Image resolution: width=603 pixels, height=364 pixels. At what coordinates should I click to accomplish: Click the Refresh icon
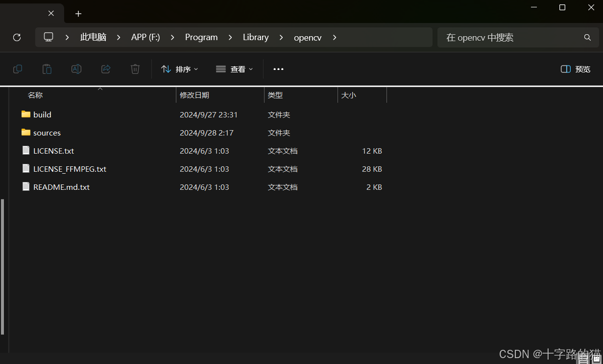(x=17, y=37)
